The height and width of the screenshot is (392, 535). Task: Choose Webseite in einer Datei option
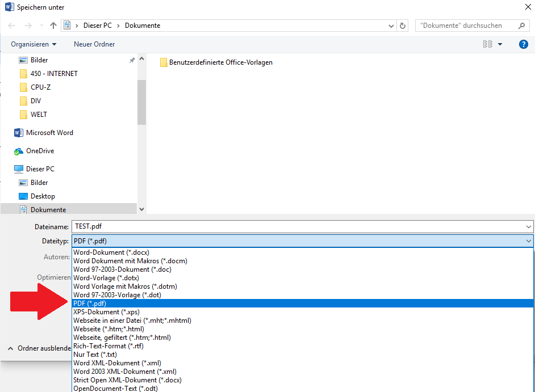pos(302,321)
